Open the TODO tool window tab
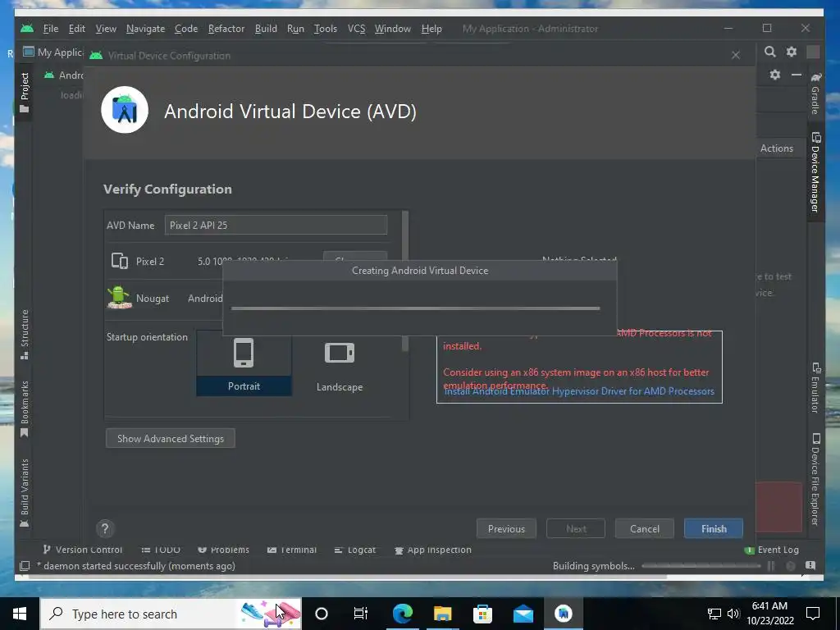The image size is (840, 630). point(161,550)
